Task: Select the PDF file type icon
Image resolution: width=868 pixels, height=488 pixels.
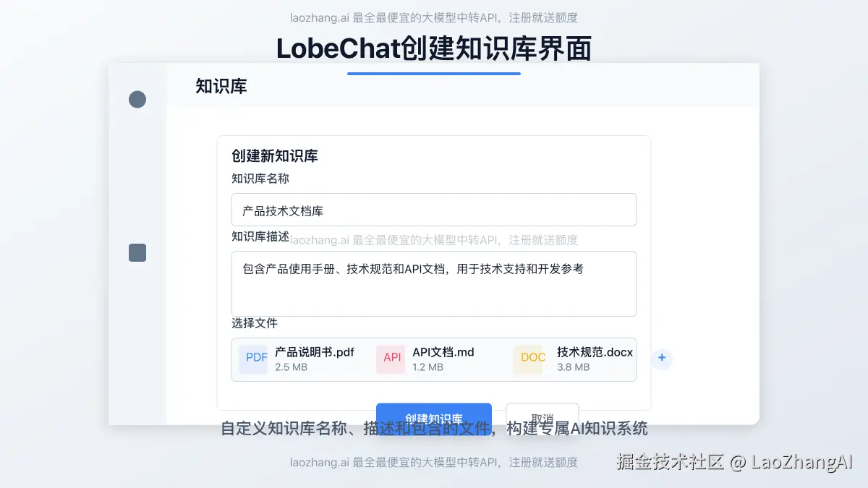Action: pyautogui.click(x=254, y=359)
